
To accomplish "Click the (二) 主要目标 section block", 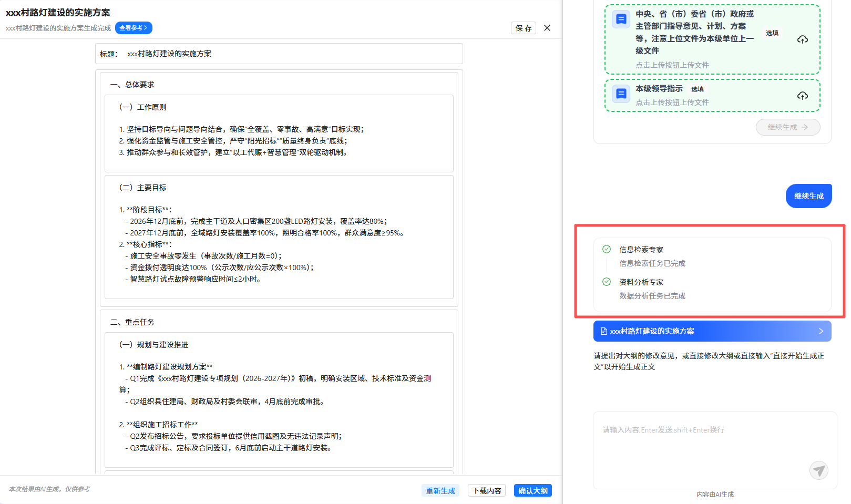I will 279,236.
